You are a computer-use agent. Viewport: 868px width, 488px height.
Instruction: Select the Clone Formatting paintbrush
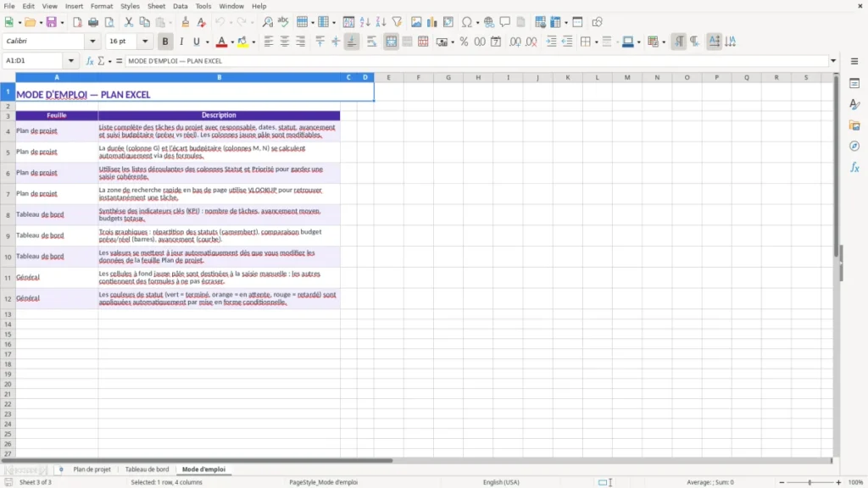(x=186, y=22)
